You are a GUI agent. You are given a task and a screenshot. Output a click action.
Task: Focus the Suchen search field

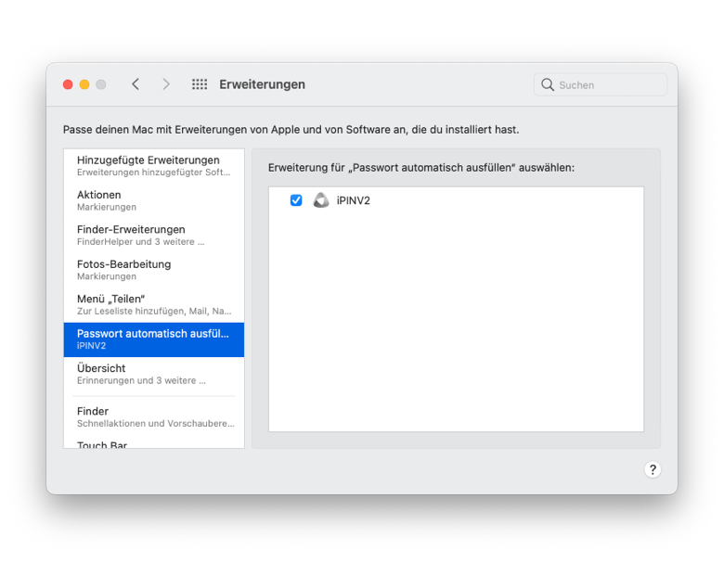click(601, 84)
